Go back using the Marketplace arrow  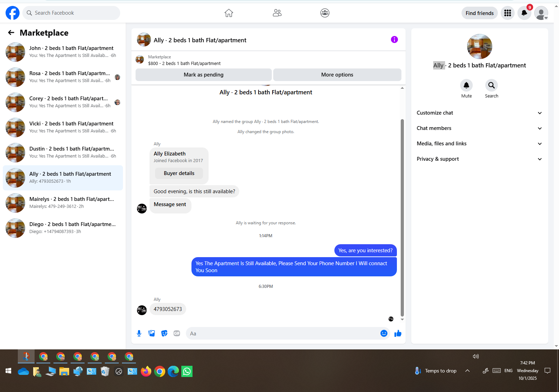[11, 32]
